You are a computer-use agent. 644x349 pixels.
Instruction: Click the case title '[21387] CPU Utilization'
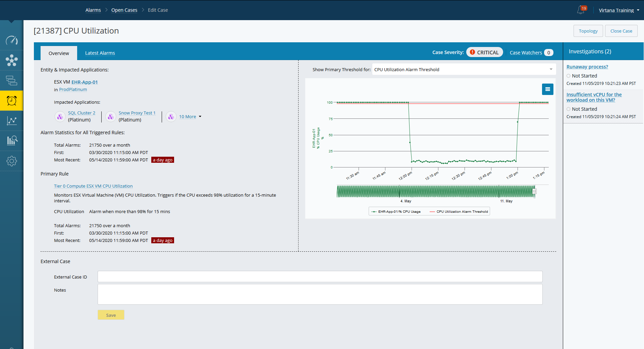[x=76, y=31]
